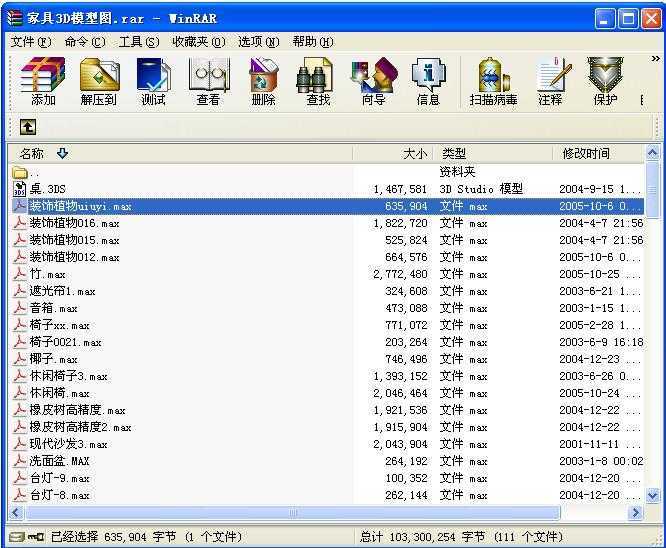The image size is (666, 548).
Task: Open the 帮助(H) menu
Action: [313, 42]
